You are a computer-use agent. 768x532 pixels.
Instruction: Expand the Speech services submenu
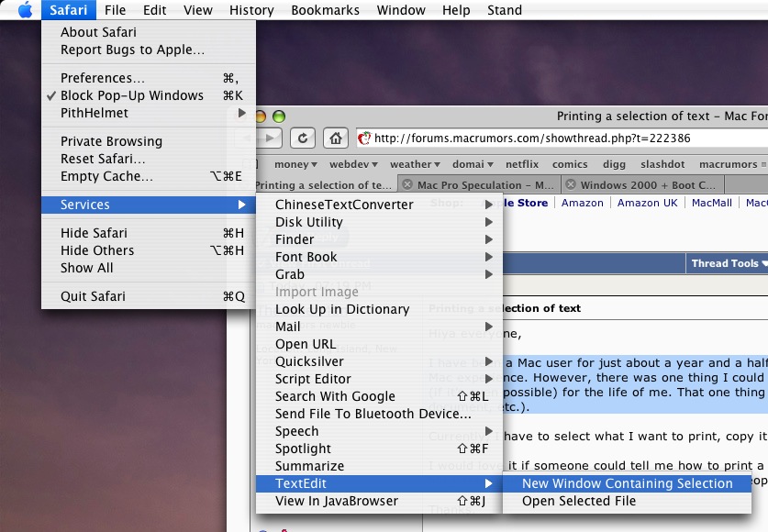(x=380, y=431)
